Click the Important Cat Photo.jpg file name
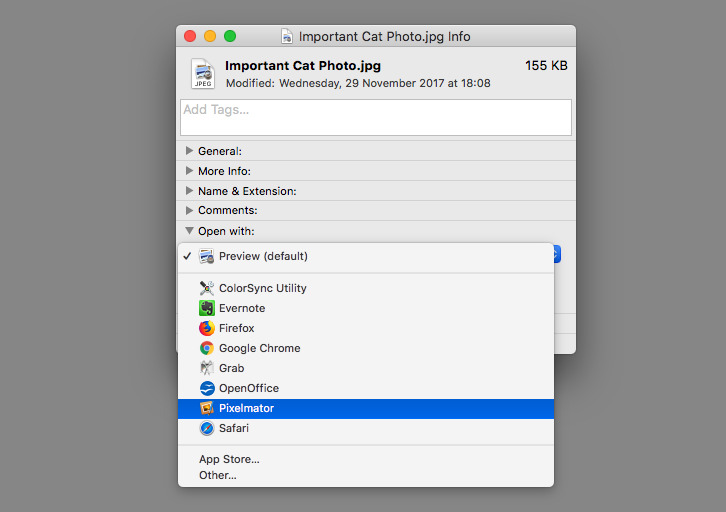Viewport: 726px width, 512px height. click(x=303, y=66)
